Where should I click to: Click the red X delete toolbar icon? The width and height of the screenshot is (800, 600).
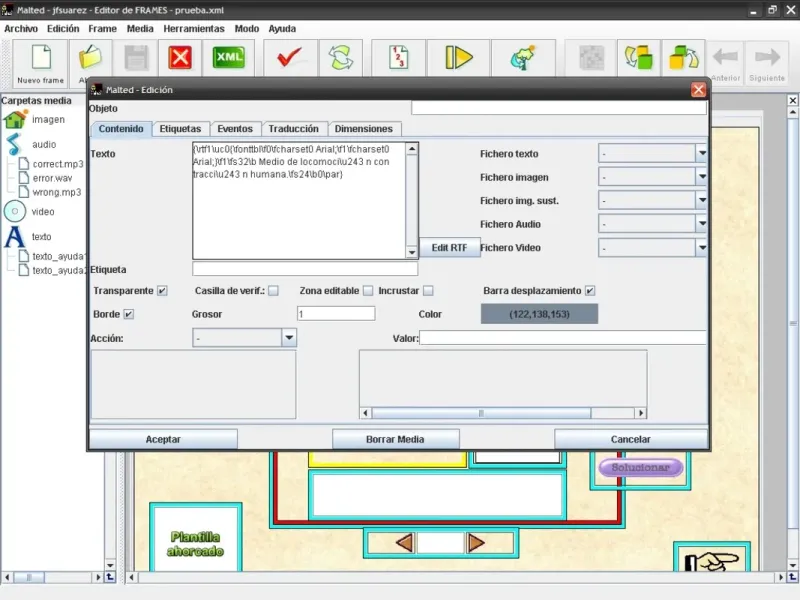tap(180, 57)
